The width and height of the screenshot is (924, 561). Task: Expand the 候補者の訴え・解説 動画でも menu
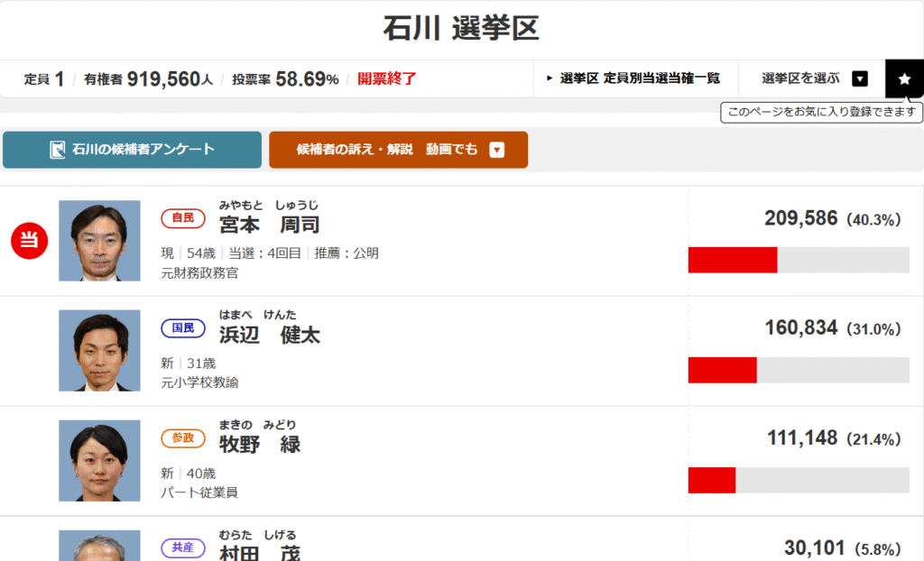[x=398, y=150]
